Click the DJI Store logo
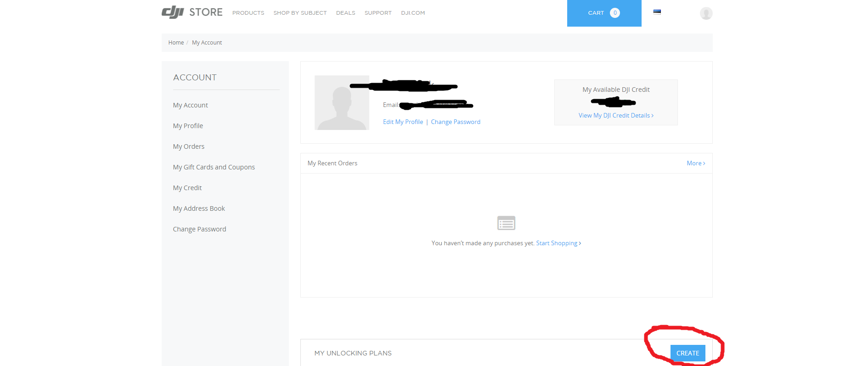Image resolution: width=868 pixels, height=366 pixels. (x=192, y=12)
